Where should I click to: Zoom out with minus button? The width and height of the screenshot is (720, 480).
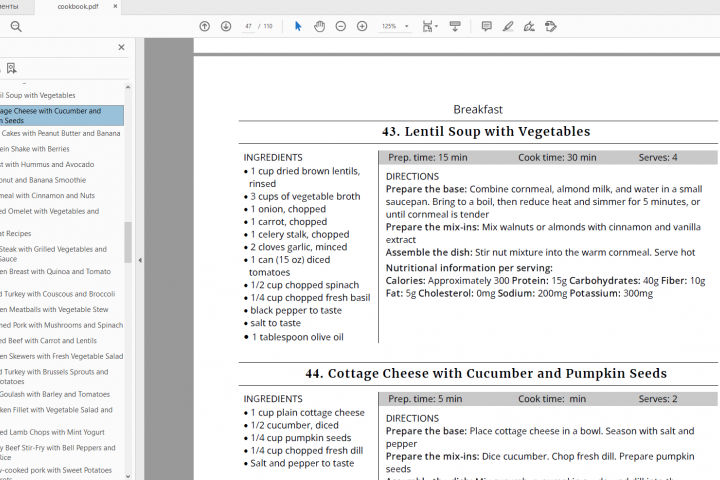click(x=340, y=26)
